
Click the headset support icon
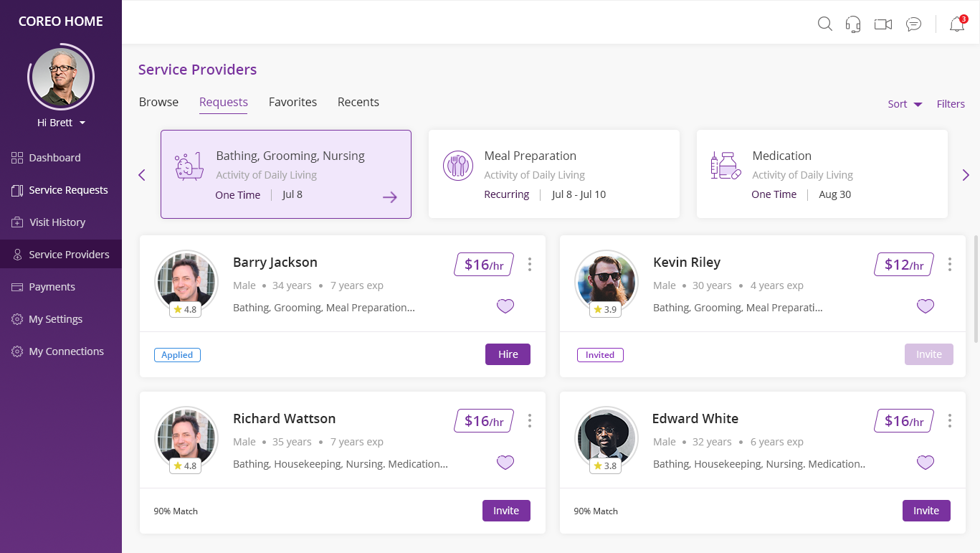click(x=852, y=24)
